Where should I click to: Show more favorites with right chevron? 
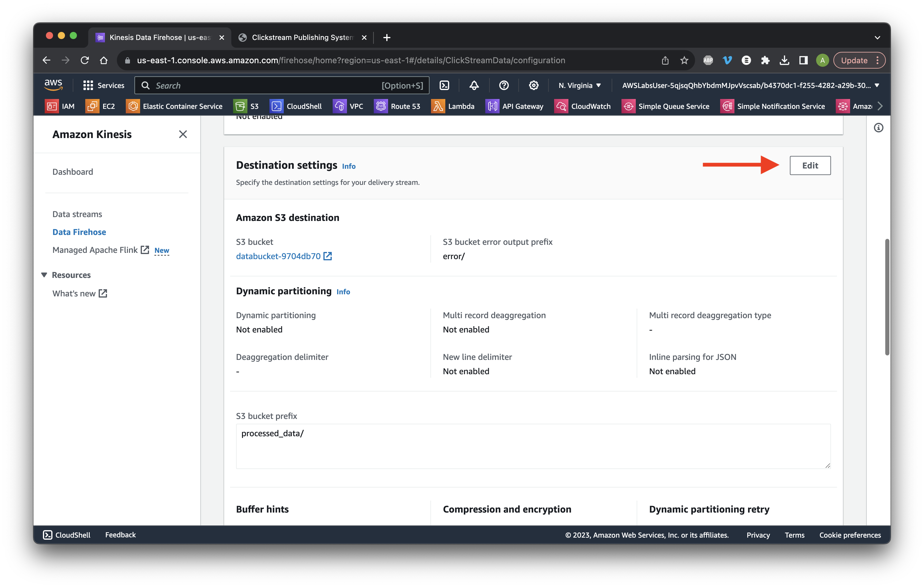[880, 106]
